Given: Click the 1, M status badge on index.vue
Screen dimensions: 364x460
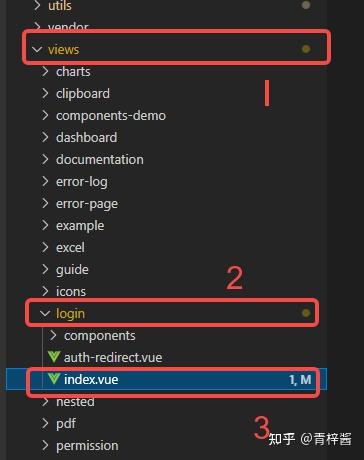Looking at the screenshot, I should tap(300, 379).
